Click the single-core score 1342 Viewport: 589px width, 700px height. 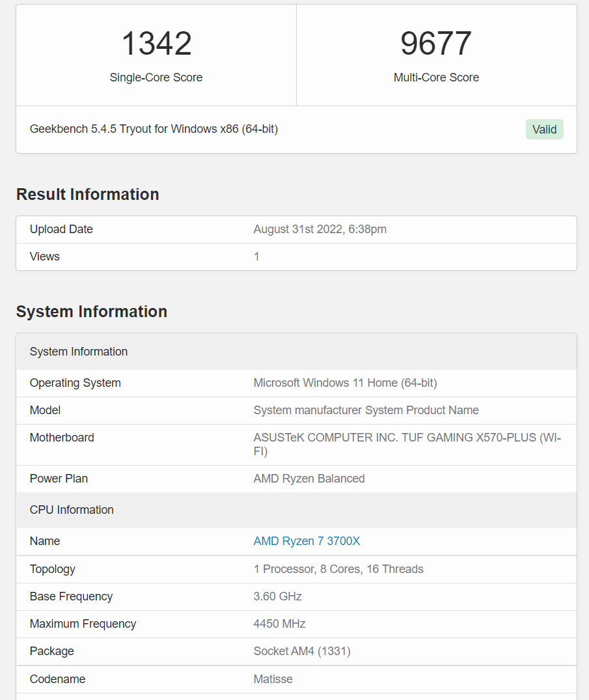click(156, 44)
